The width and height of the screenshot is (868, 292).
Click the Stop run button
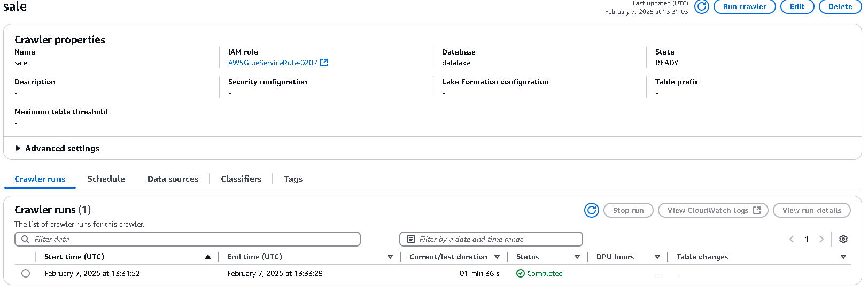(628, 210)
